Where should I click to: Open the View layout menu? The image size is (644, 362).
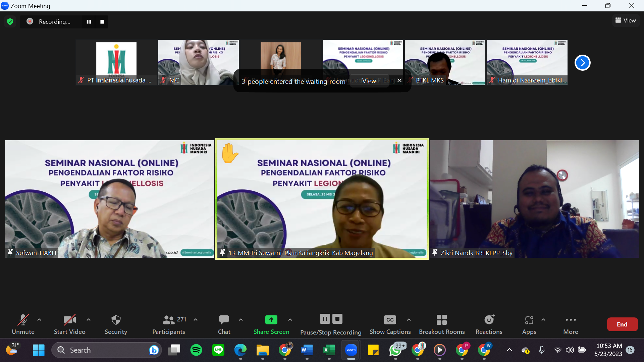pyautogui.click(x=626, y=20)
